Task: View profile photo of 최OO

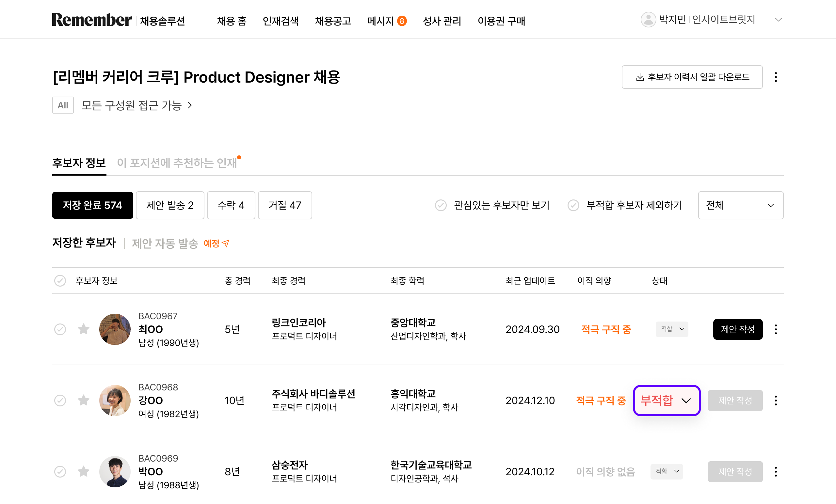Action: click(115, 329)
